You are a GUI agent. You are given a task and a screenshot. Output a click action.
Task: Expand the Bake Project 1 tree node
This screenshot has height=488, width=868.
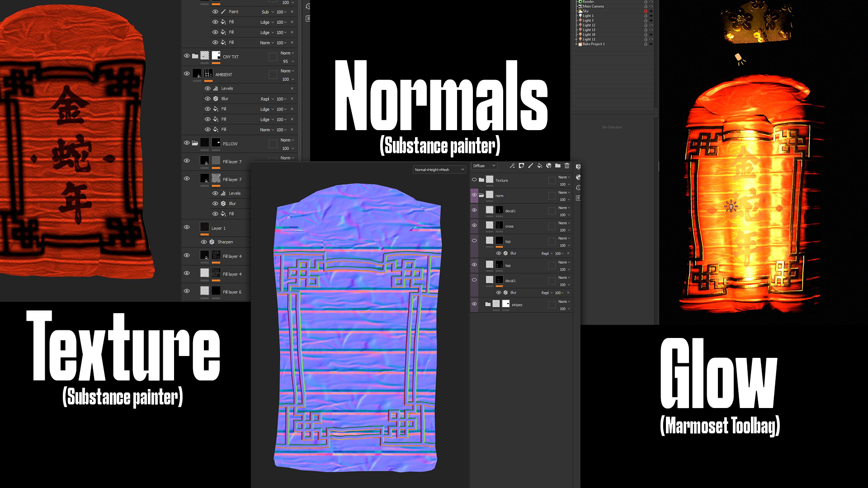tap(576, 44)
